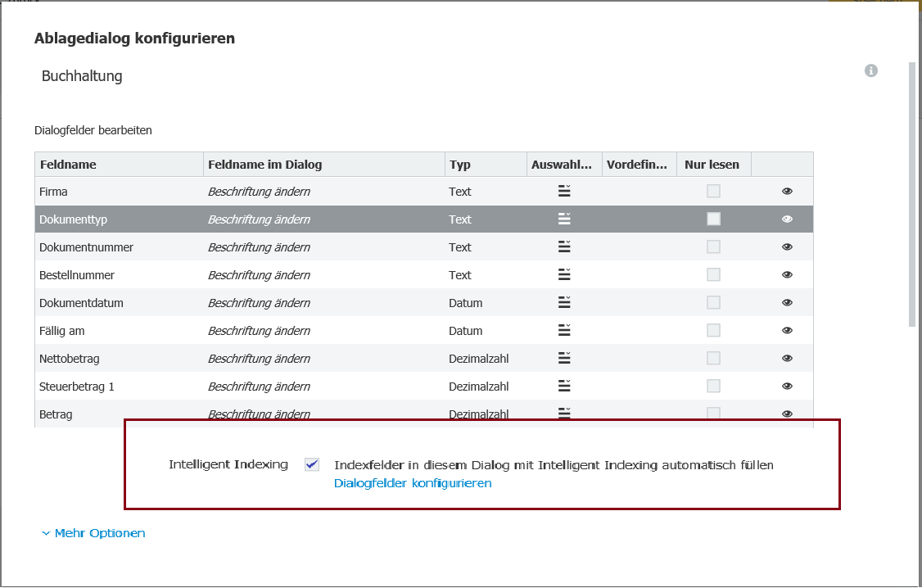Toggle the Nur lesen checkbox for Dokumenttyp
This screenshot has height=588, width=922.
pos(713,219)
